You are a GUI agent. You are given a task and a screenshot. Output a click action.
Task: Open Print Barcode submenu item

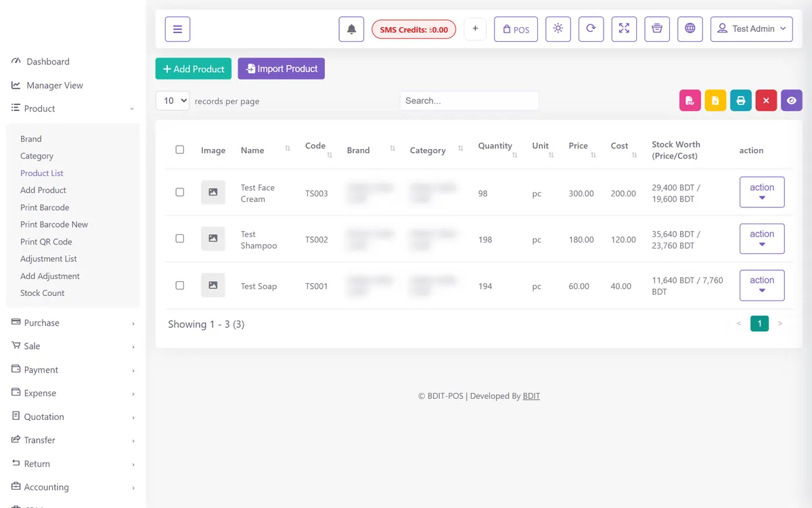(x=45, y=207)
